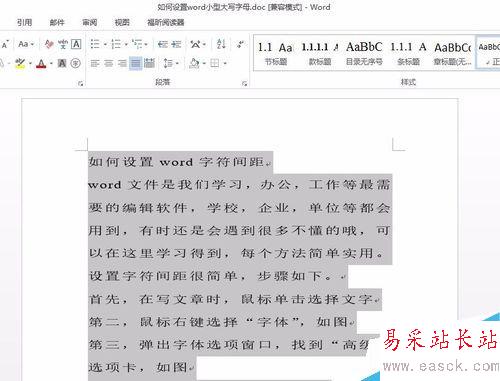
Task: Click the Sort A-Z icon
Action: 221,44
